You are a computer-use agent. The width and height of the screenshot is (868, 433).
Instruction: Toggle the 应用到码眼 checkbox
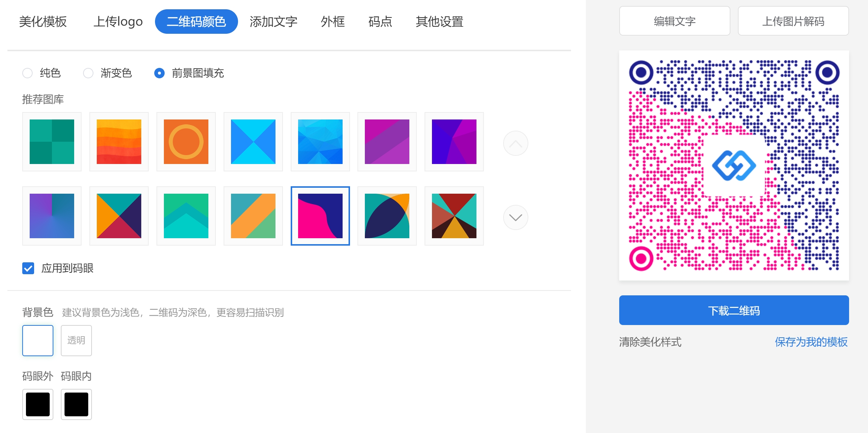pyautogui.click(x=28, y=268)
